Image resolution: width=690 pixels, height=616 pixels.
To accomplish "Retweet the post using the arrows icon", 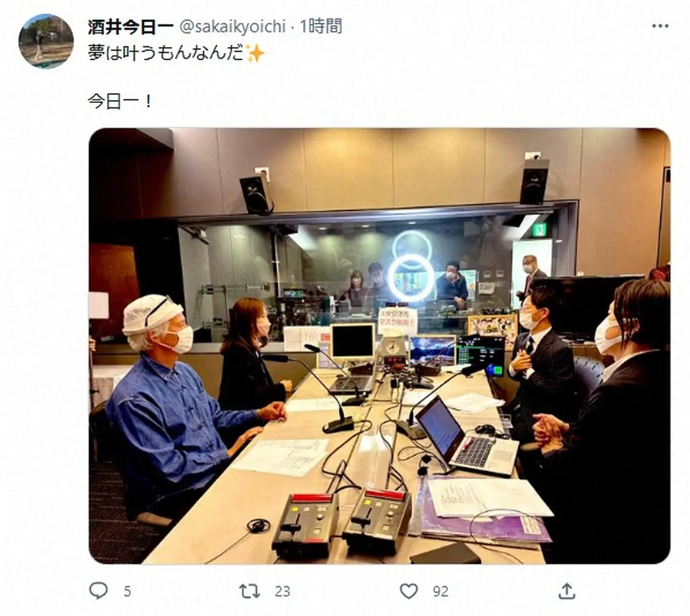I will point(250,590).
